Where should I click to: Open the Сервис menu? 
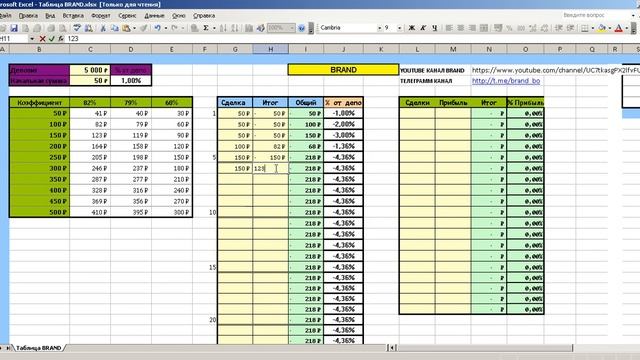point(127,16)
